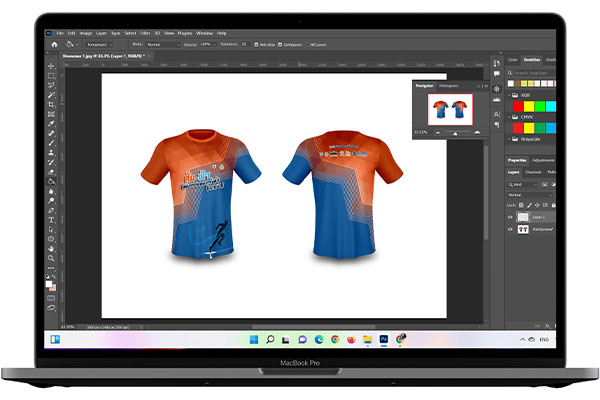
Task: Open the Window menu
Action: click(204, 33)
